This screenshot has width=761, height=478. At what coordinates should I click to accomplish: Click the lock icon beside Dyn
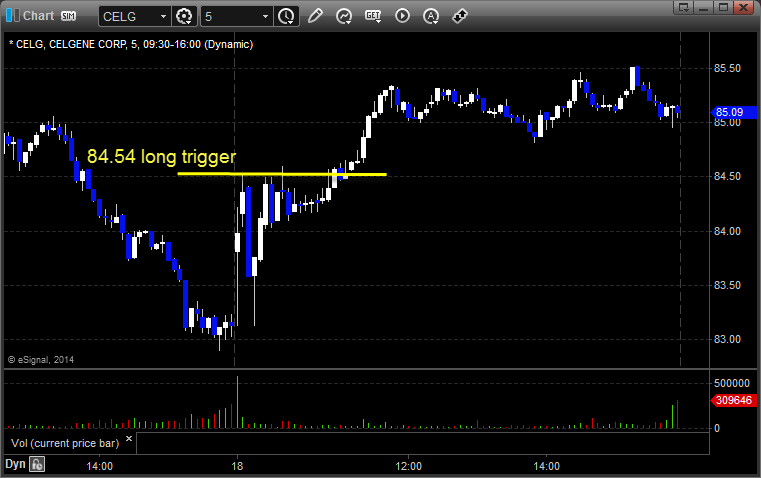[37, 464]
